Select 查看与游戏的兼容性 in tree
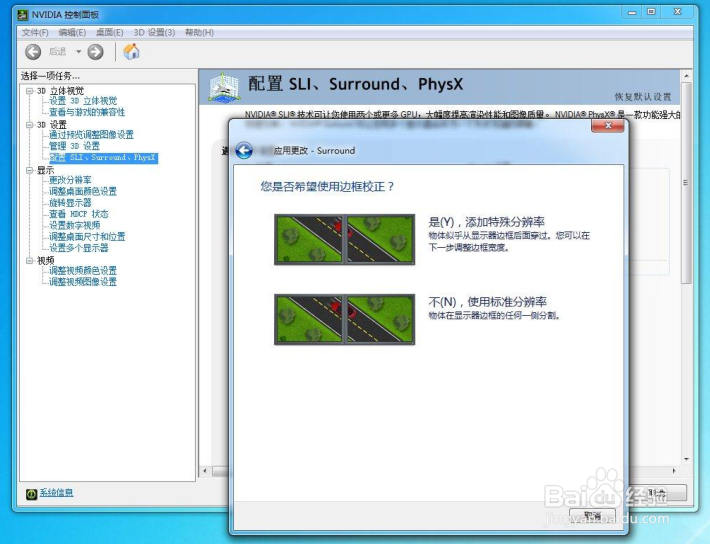This screenshot has height=544, width=710. click(x=87, y=112)
